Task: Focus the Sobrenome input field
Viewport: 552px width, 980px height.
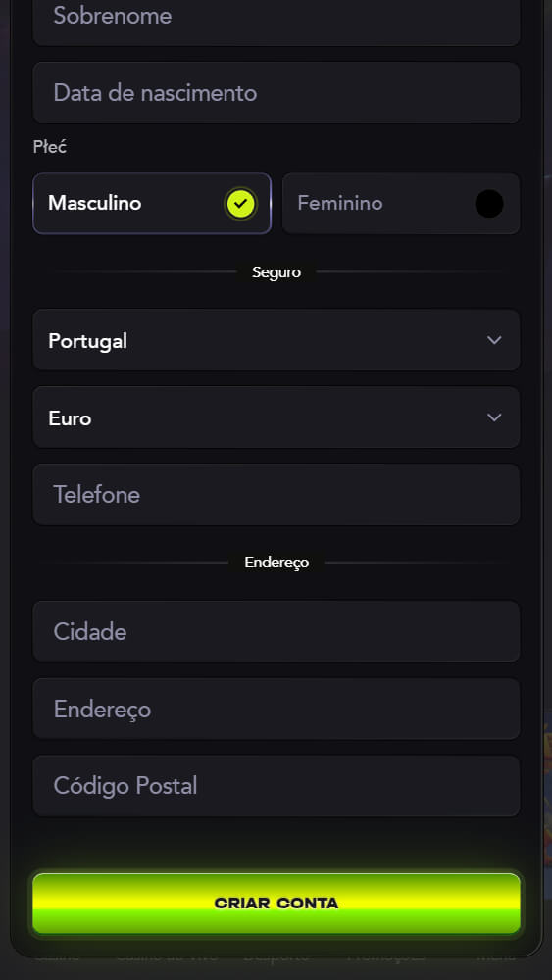Action: (x=276, y=19)
